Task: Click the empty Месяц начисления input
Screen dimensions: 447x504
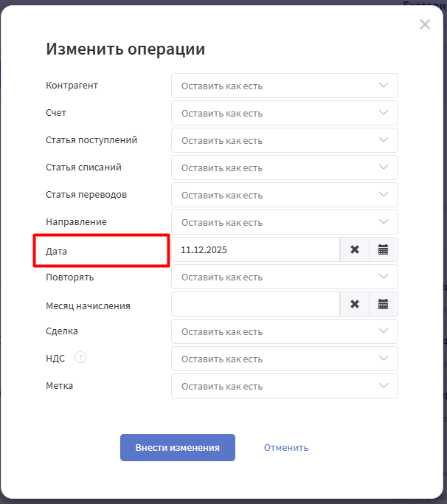Action: click(x=255, y=304)
